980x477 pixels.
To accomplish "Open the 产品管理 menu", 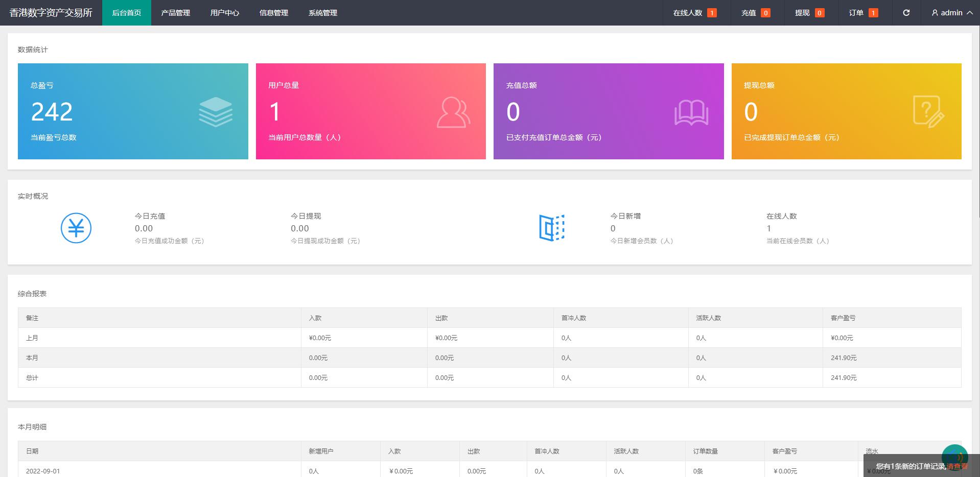I will point(175,13).
